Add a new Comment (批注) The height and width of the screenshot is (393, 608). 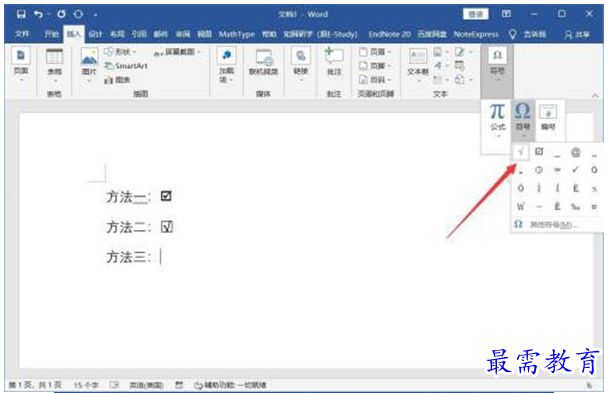coord(334,62)
